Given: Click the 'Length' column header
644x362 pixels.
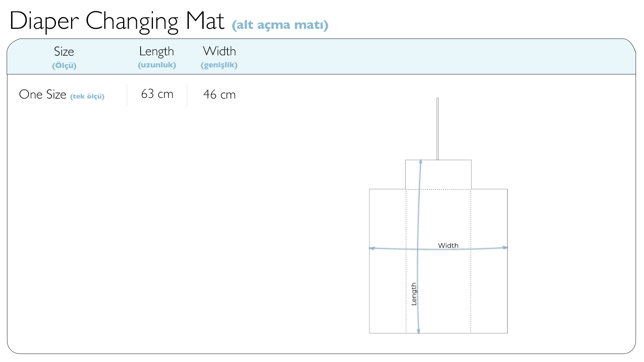Looking at the screenshot, I should (x=156, y=51).
